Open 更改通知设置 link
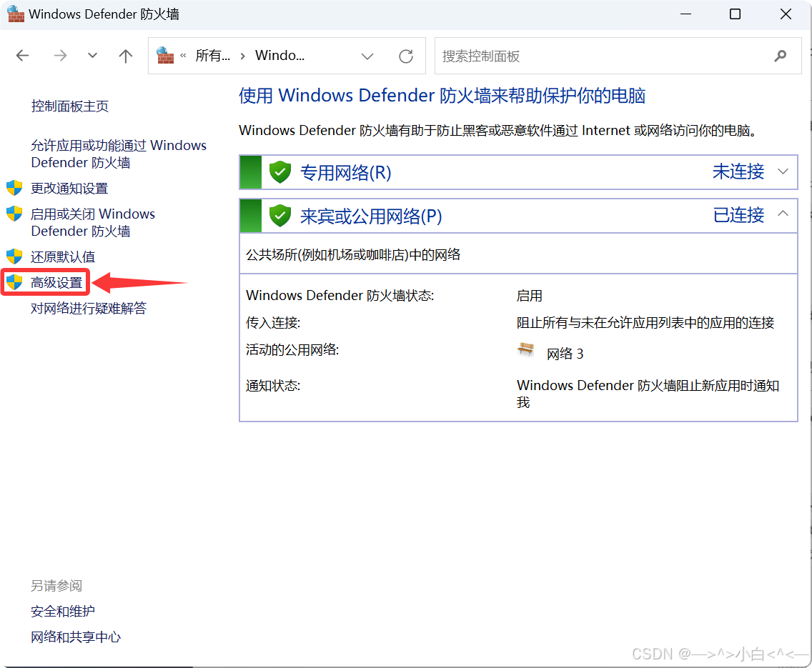The image size is (812, 668). [x=69, y=189]
